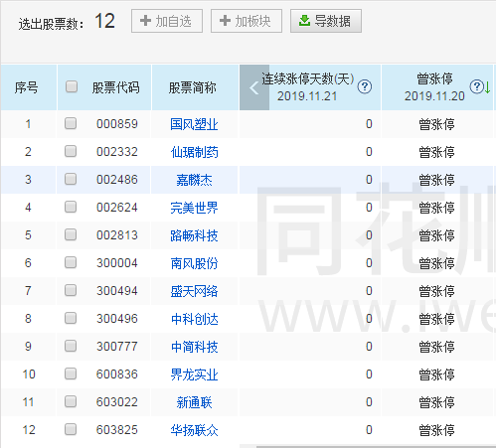
Task: Open the 中科创达 stock link
Action: click(x=194, y=319)
